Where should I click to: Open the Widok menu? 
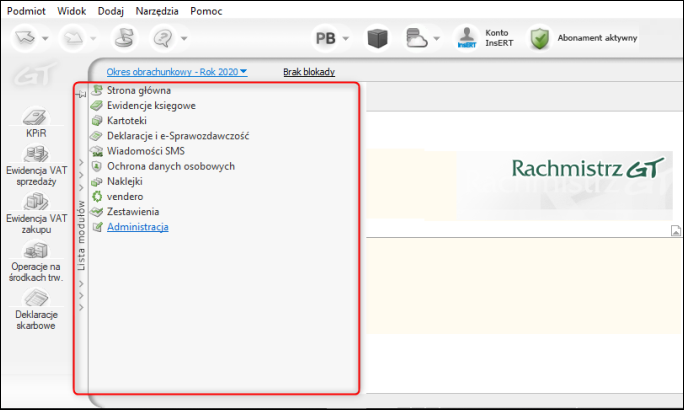(72, 11)
